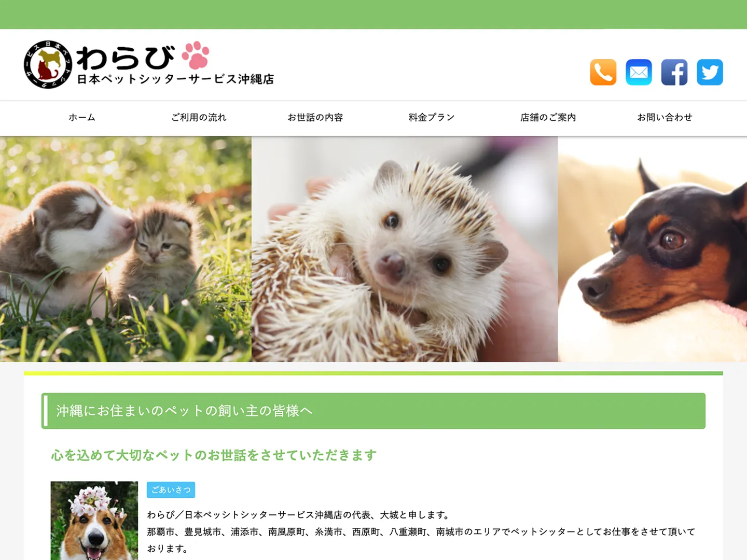Open the ご利用の流れ menu item

[x=199, y=117]
